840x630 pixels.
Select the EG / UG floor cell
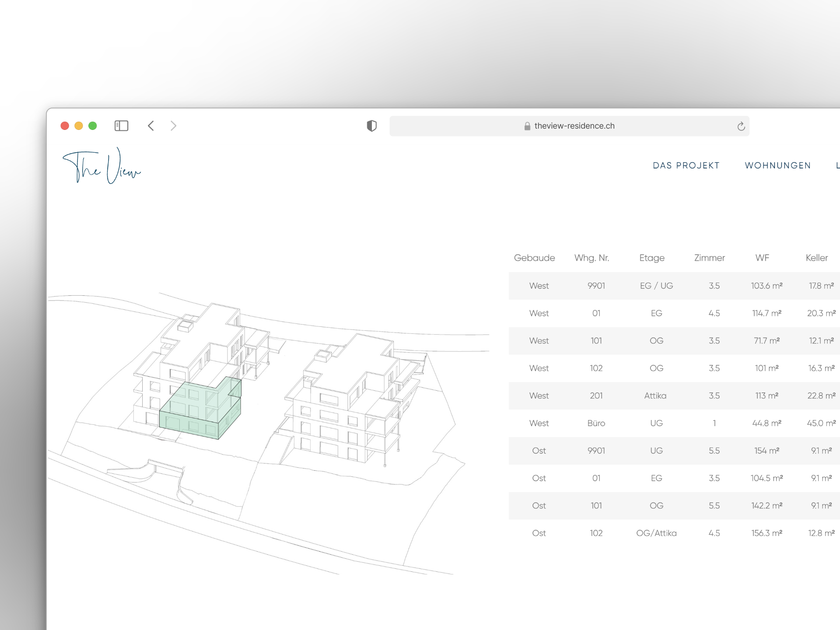tap(656, 286)
